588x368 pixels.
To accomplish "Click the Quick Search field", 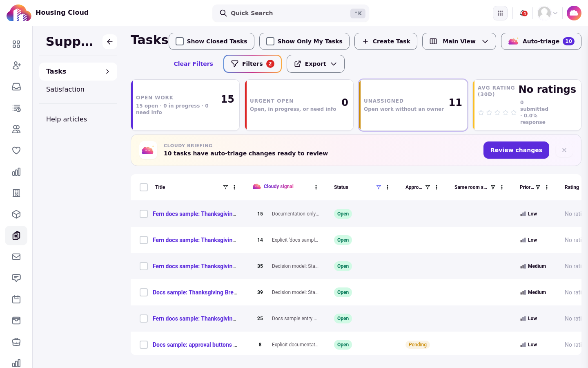I will click(291, 13).
